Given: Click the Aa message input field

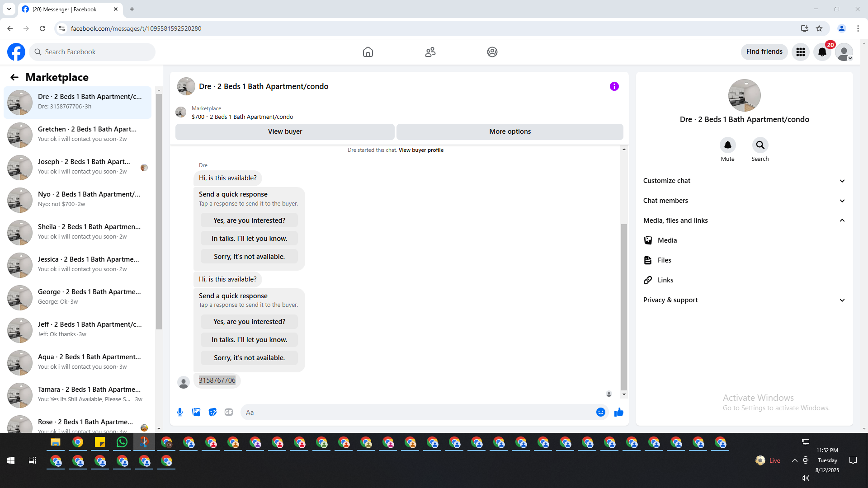Looking at the screenshot, I should click(416, 412).
